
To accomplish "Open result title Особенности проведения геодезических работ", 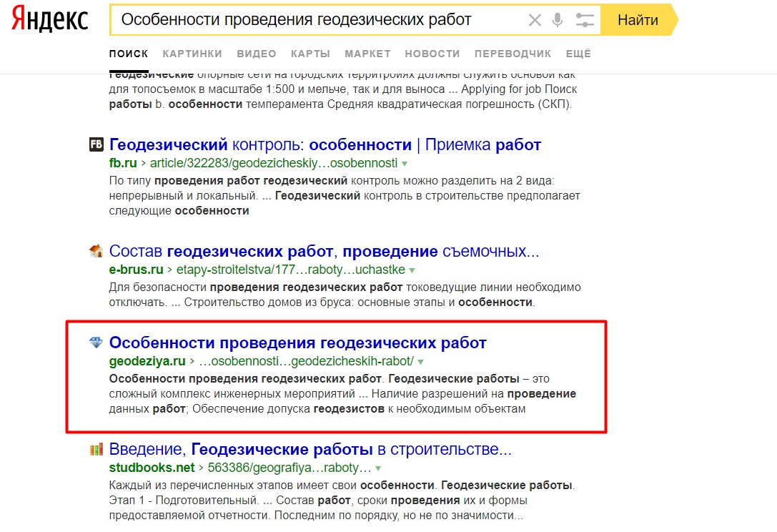I will (298, 343).
